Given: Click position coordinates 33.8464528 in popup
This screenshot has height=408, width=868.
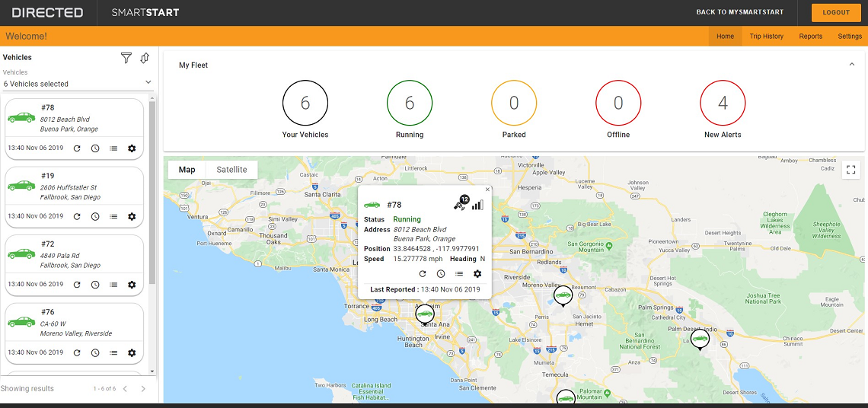Looking at the screenshot, I should click(436, 249).
